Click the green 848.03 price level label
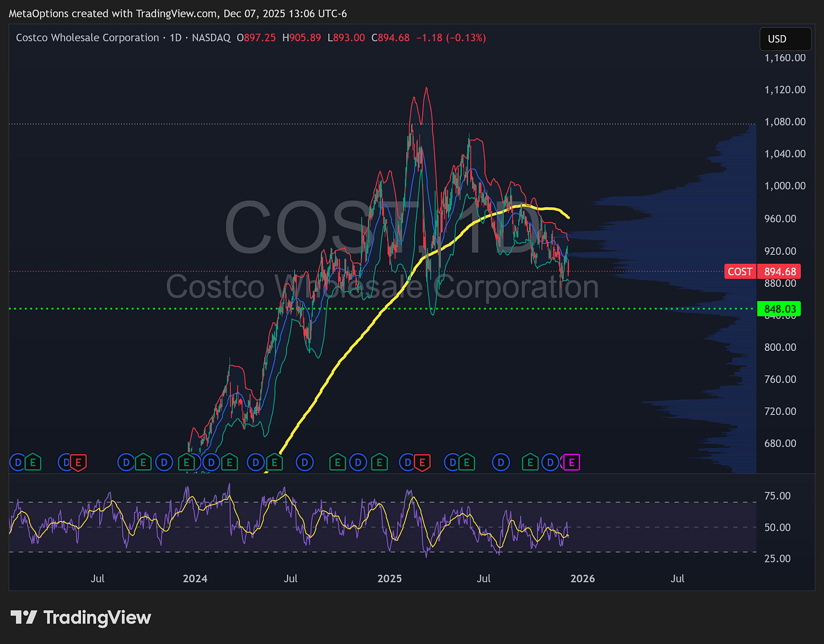Viewport: 824px width, 644px height. [x=779, y=309]
